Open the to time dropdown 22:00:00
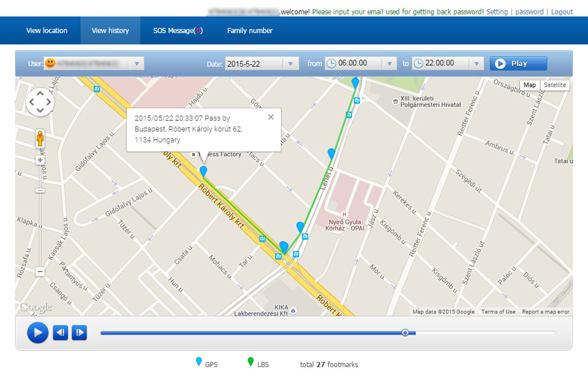 476,63
